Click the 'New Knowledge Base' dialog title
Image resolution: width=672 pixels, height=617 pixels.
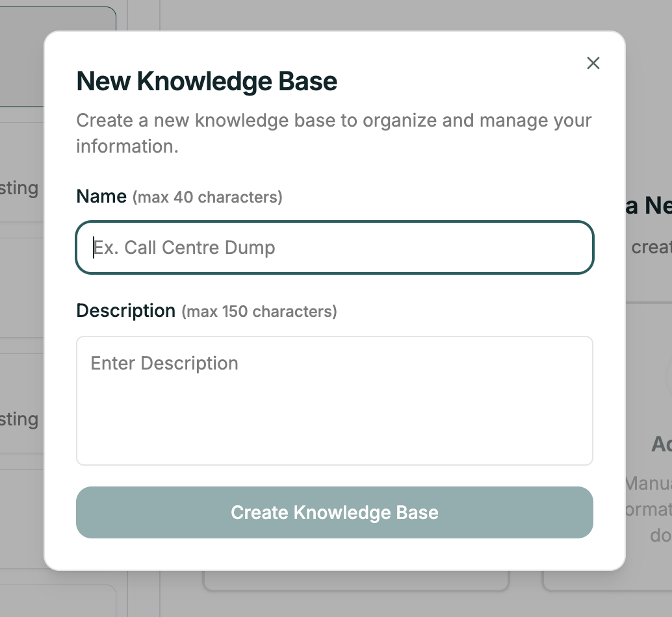coord(207,81)
